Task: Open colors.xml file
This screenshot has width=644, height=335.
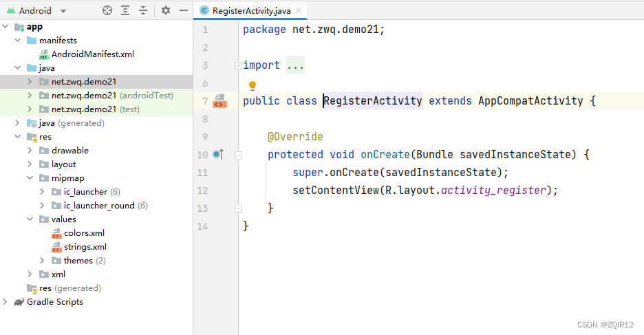Action: 84,233
